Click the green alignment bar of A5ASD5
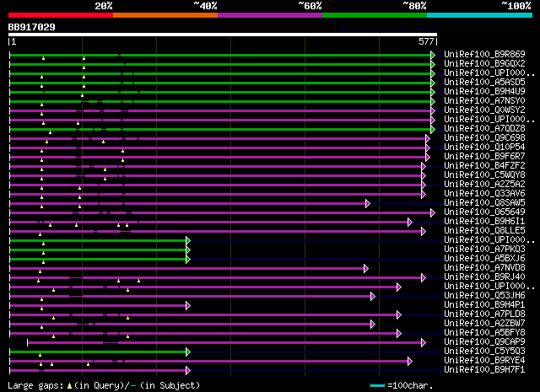The width and height of the screenshot is (540, 392). (220, 83)
